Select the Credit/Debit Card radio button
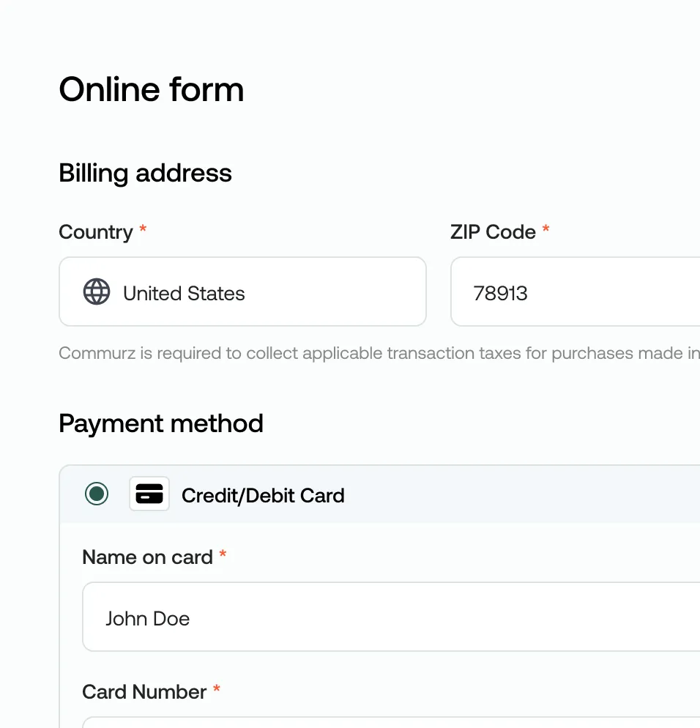Viewport: 700px width, 728px height. (97, 494)
